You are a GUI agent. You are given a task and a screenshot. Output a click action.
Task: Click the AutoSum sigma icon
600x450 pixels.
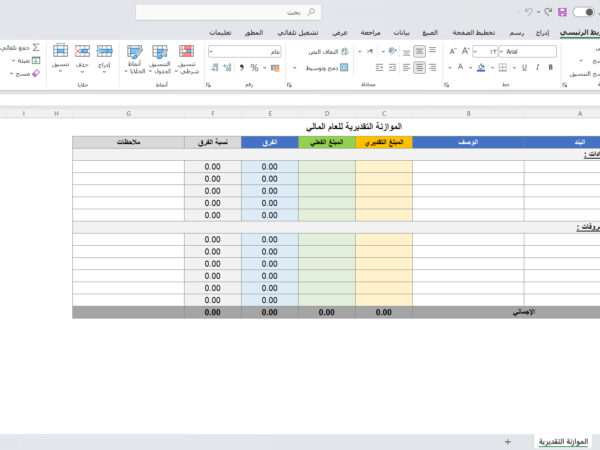(36, 47)
